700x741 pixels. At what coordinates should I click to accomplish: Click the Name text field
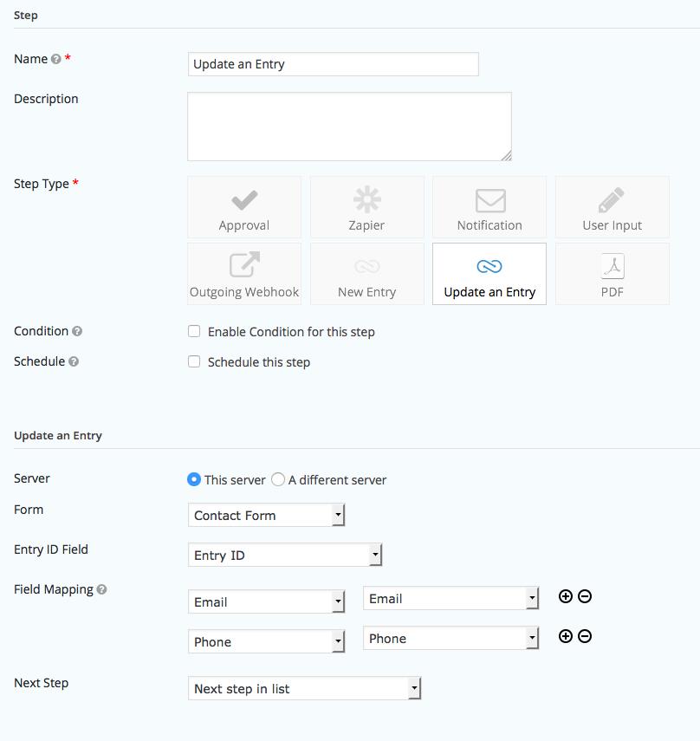pos(333,64)
